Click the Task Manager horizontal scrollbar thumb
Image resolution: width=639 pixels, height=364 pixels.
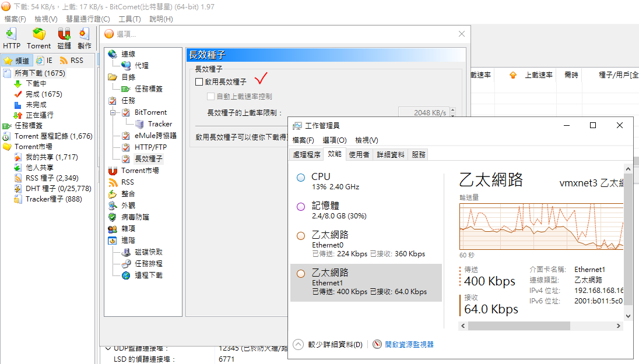519,326
